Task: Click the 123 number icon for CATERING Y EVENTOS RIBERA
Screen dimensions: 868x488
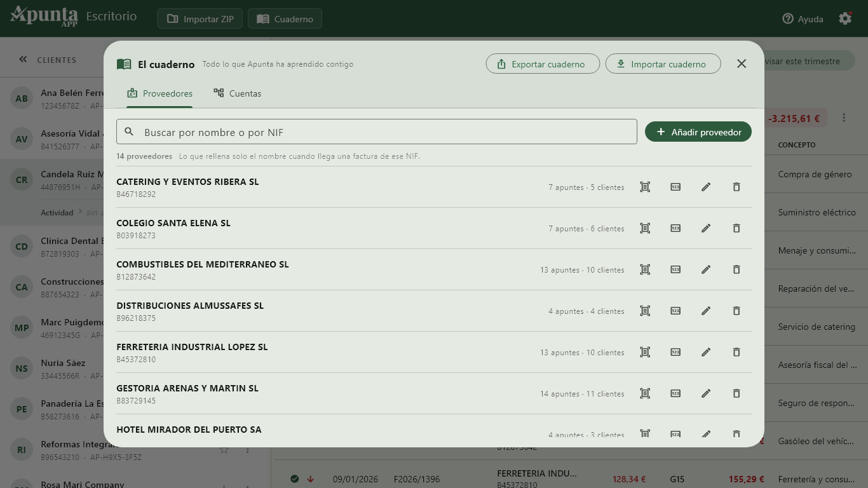Action: pyautogui.click(x=675, y=187)
